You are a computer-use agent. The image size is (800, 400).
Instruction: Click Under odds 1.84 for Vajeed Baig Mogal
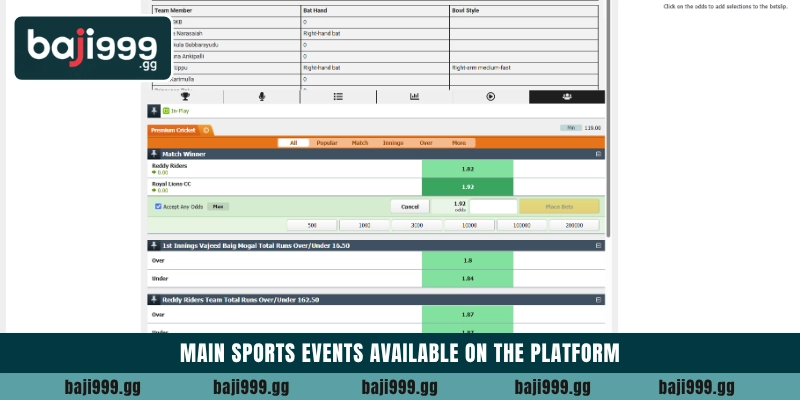(x=467, y=279)
